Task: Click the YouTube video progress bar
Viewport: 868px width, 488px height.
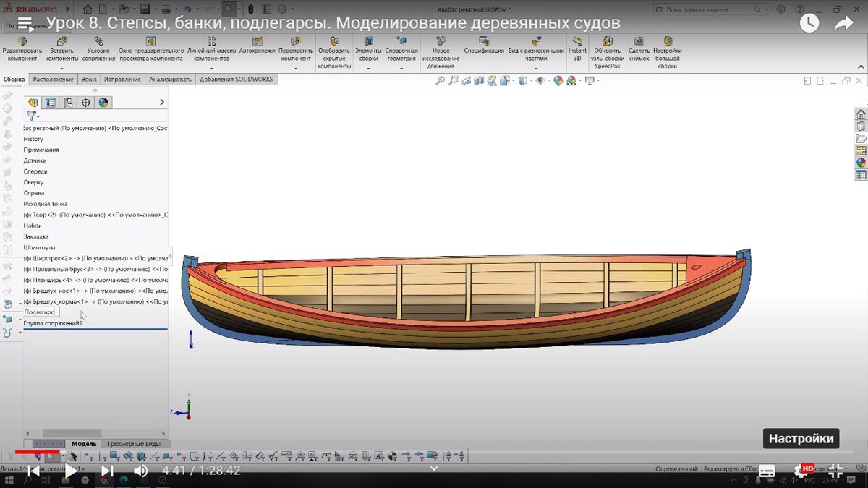Action: coord(434,452)
